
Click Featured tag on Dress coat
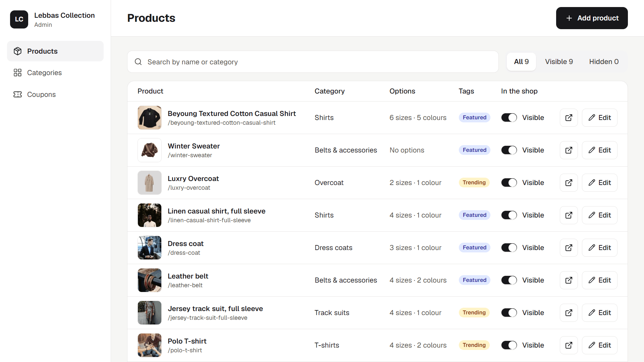pyautogui.click(x=475, y=248)
